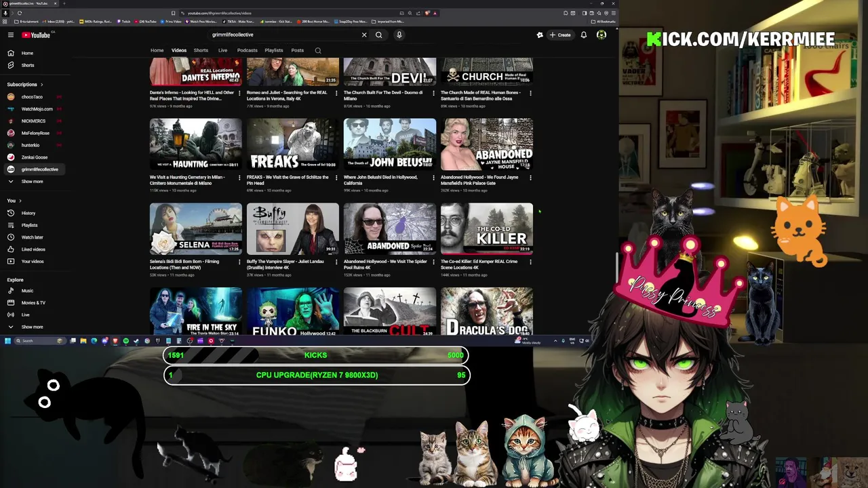Open Live under Explore
This screenshot has height=488, width=868.
35,314
